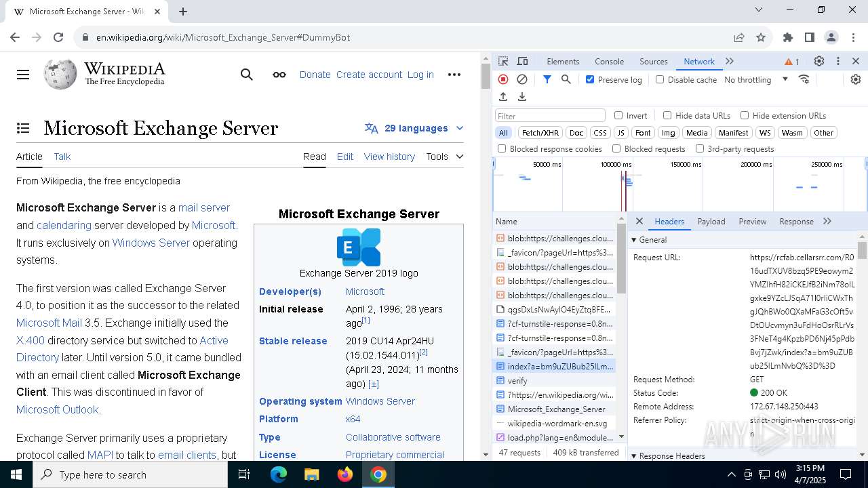Viewport: 868px width, 488px height.
Task: Open Chrome side panel icon
Action: click(x=810, y=37)
